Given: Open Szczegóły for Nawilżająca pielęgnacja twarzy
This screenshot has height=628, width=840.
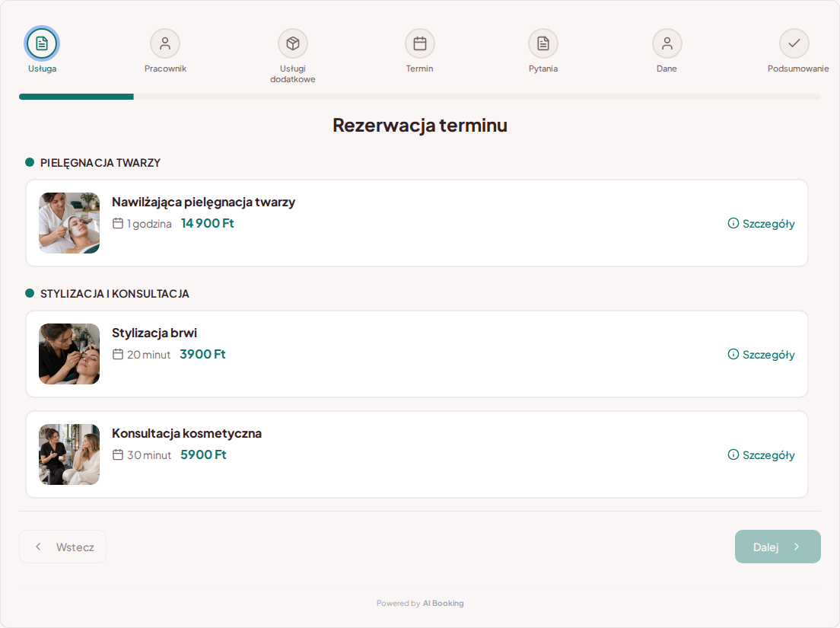Looking at the screenshot, I should pos(761,224).
